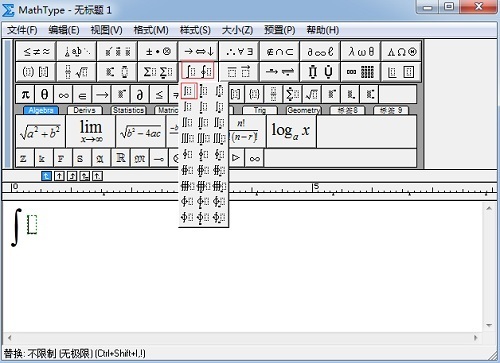Insert the infinity symbol in the bottom bar
Viewport: 500px width, 363px height.
pos(254,158)
